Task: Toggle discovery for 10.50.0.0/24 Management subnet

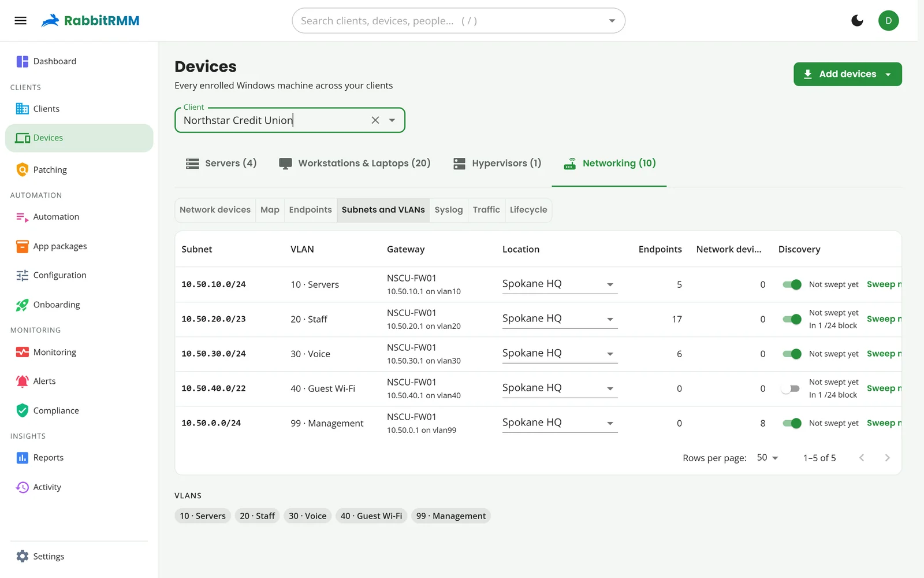Action: click(792, 423)
